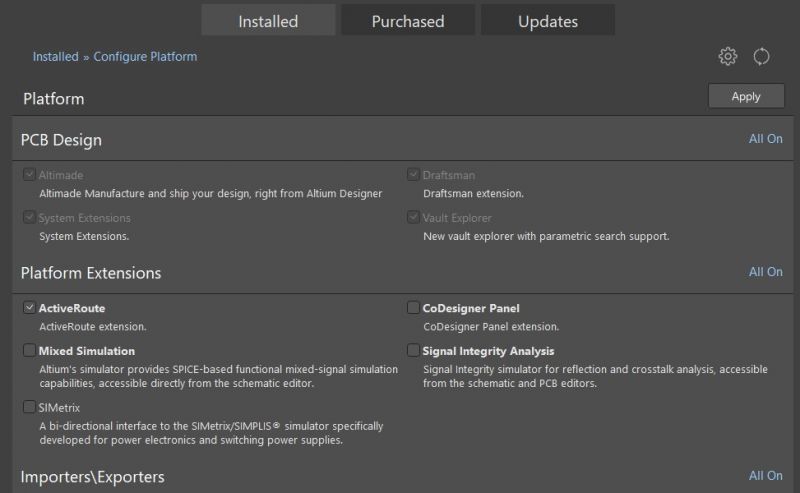Switch to the Purchased tab

(x=408, y=21)
